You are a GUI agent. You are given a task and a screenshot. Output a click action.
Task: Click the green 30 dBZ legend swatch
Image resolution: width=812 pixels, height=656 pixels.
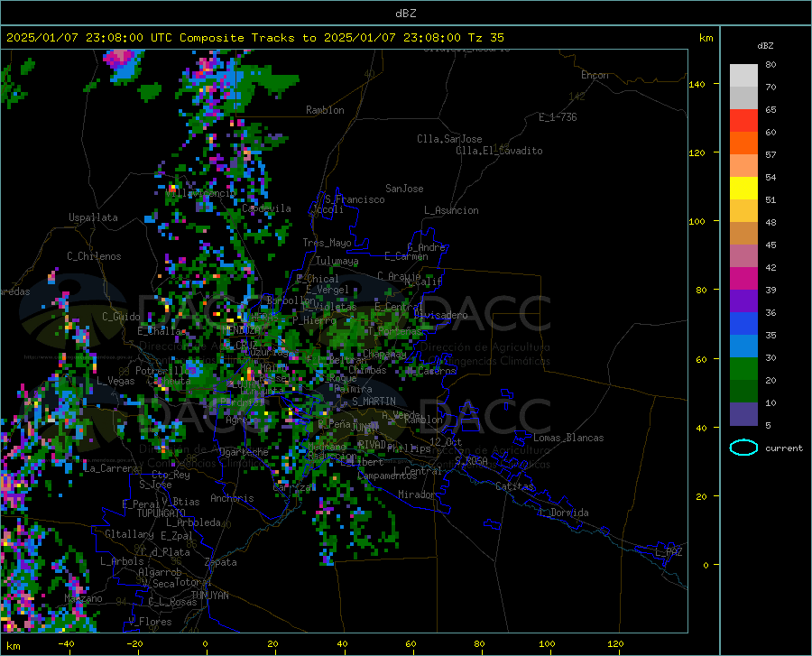pos(743,369)
